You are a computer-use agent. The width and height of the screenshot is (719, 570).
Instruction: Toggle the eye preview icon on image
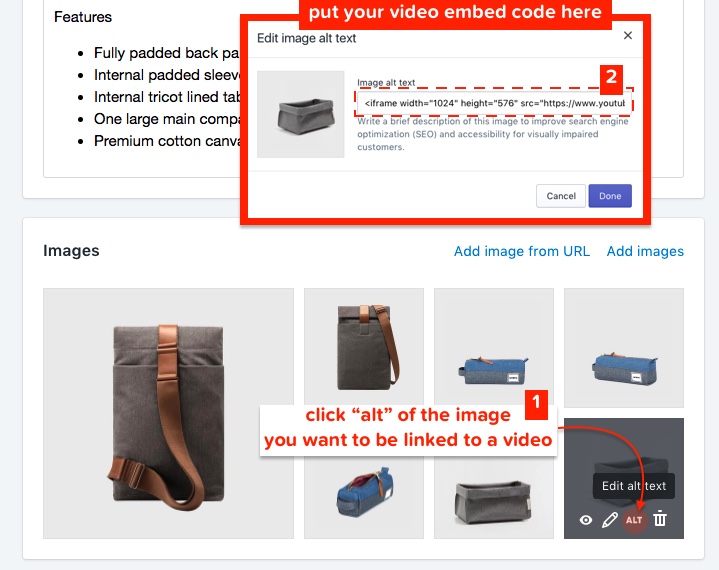(586, 520)
